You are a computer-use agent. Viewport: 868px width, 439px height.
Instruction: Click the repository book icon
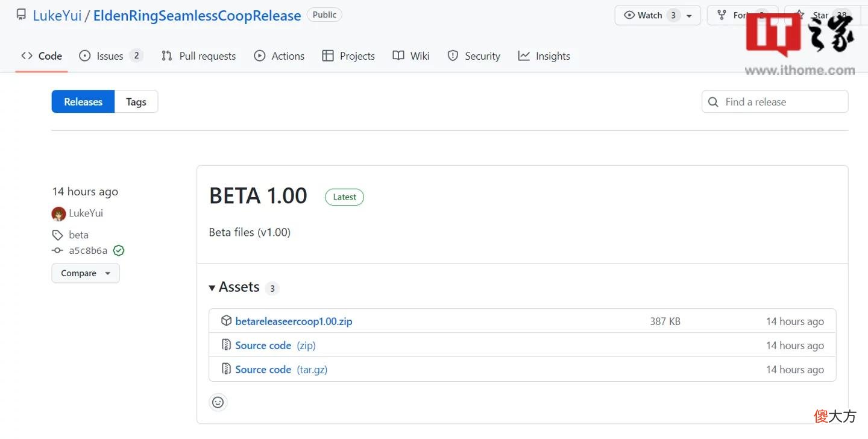(21, 14)
